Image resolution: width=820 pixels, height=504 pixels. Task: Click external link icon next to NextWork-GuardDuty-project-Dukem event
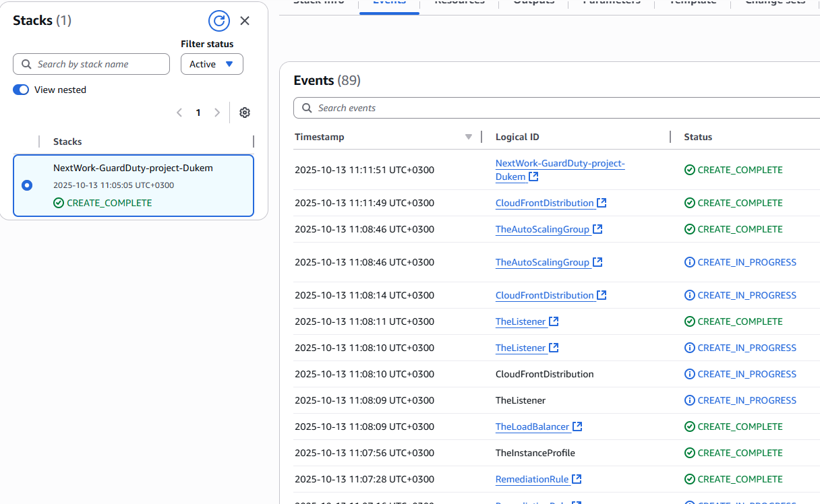click(x=533, y=177)
